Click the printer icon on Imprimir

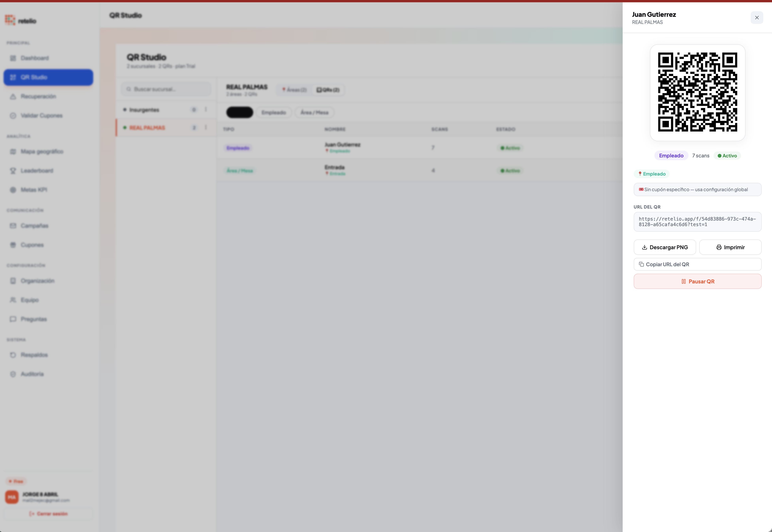719,247
